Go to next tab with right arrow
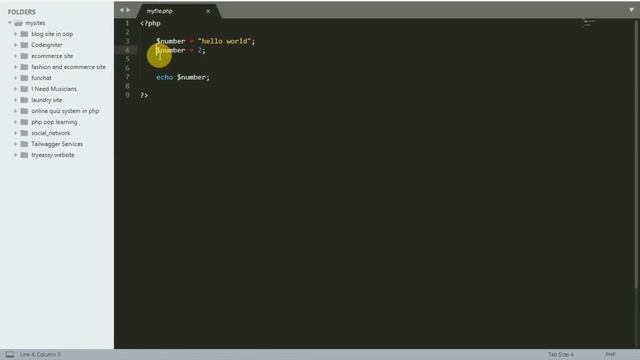This screenshot has width=640, height=360. pyautogui.click(x=128, y=10)
